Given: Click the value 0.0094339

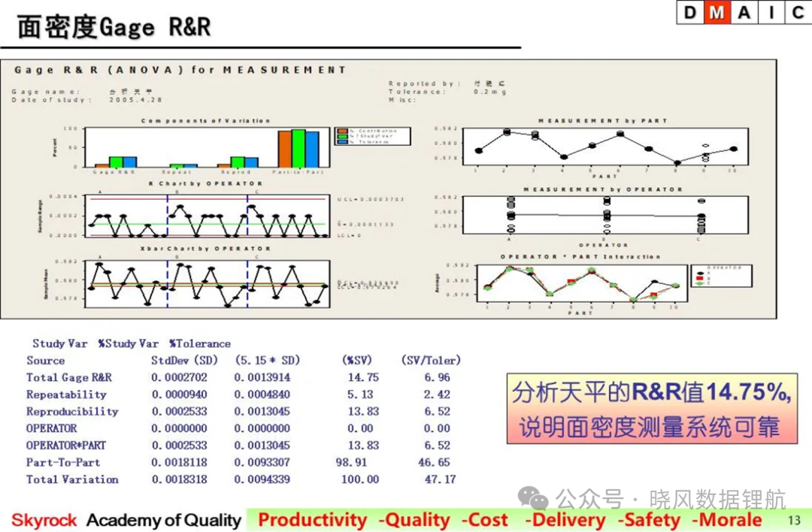Looking at the screenshot, I should pos(262,479).
